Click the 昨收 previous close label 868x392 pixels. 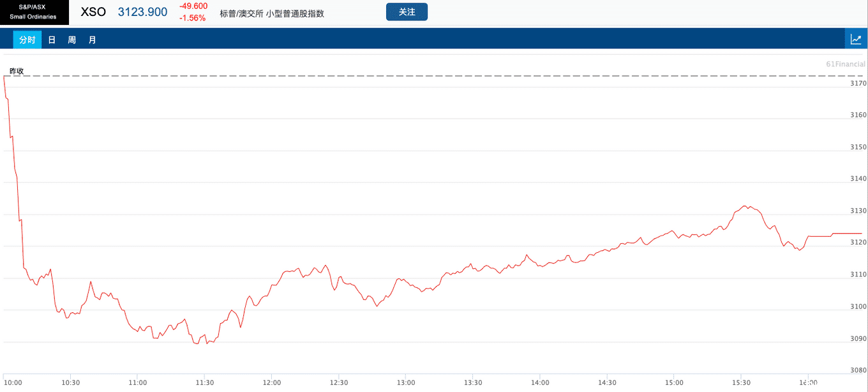pos(17,71)
